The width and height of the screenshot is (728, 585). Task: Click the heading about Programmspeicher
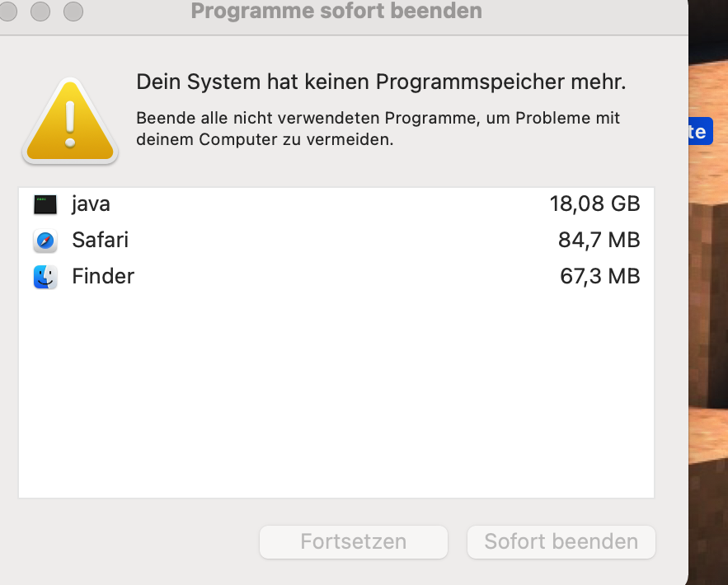coord(381,82)
